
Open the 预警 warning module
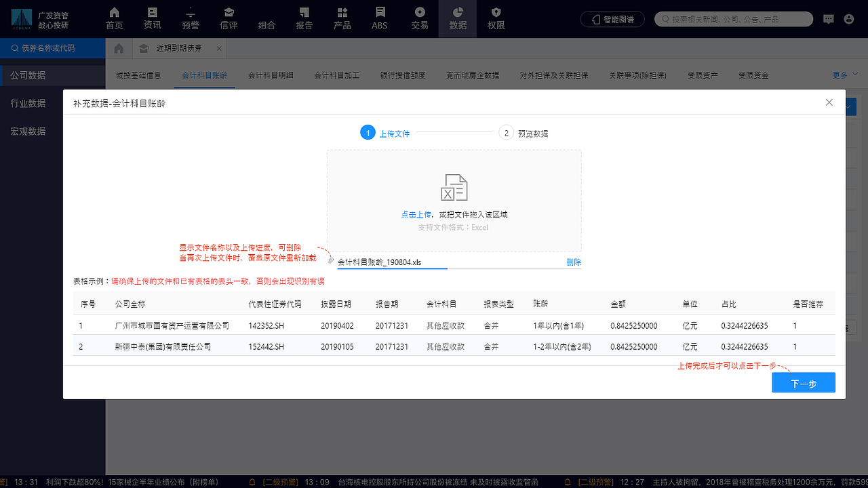pos(190,19)
